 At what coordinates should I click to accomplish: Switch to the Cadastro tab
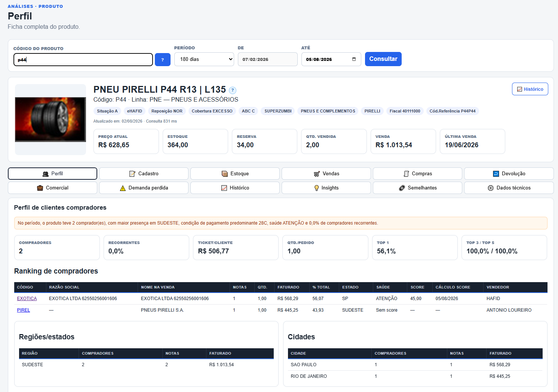[144, 173]
